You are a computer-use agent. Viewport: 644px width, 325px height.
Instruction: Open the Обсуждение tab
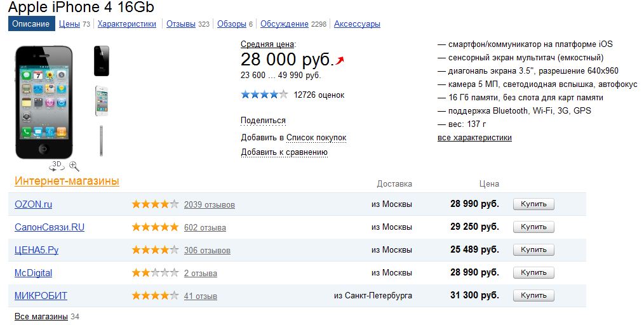(285, 24)
